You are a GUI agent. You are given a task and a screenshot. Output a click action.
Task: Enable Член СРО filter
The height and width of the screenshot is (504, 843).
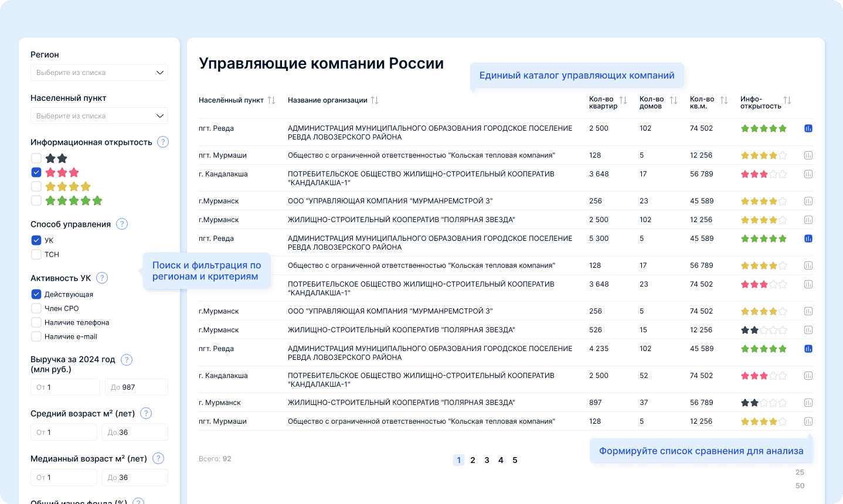pyautogui.click(x=36, y=308)
